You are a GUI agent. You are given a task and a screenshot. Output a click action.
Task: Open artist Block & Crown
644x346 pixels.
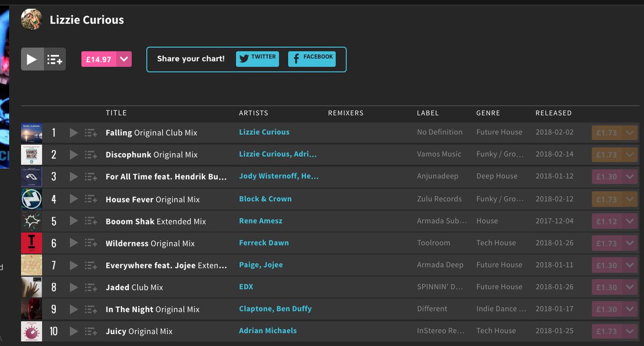[x=266, y=199]
